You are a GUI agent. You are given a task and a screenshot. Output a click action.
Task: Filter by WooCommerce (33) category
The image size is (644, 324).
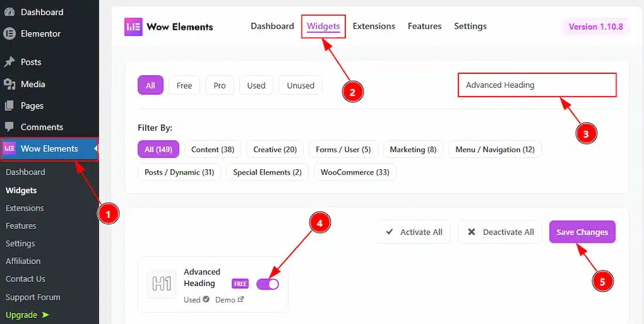tap(355, 172)
